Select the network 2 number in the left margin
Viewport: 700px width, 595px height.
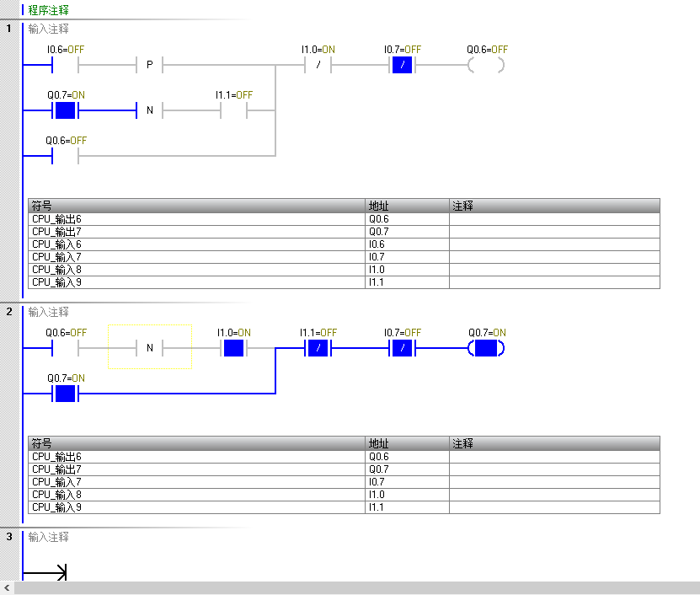tap(9, 312)
